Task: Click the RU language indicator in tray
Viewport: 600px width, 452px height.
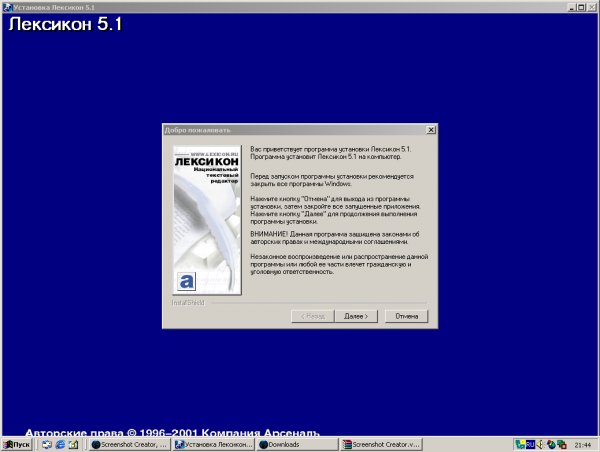Action: pyautogui.click(x=531, y=444)
